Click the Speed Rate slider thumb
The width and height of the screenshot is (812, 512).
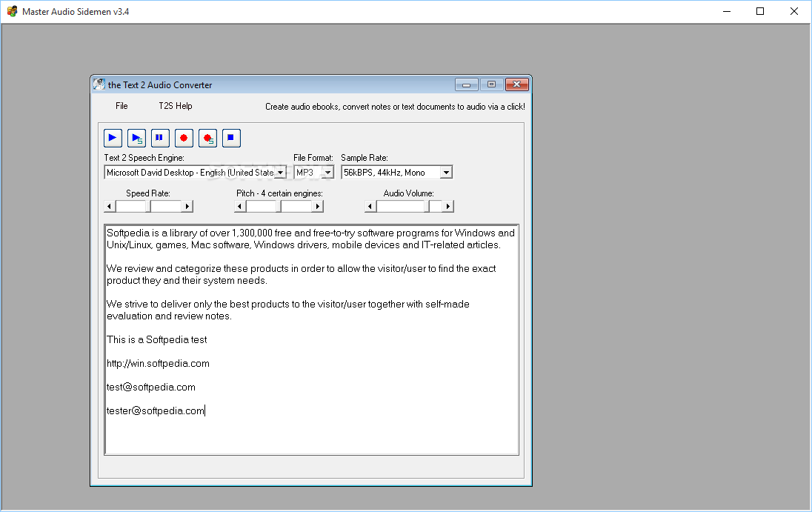coord(148,207)
